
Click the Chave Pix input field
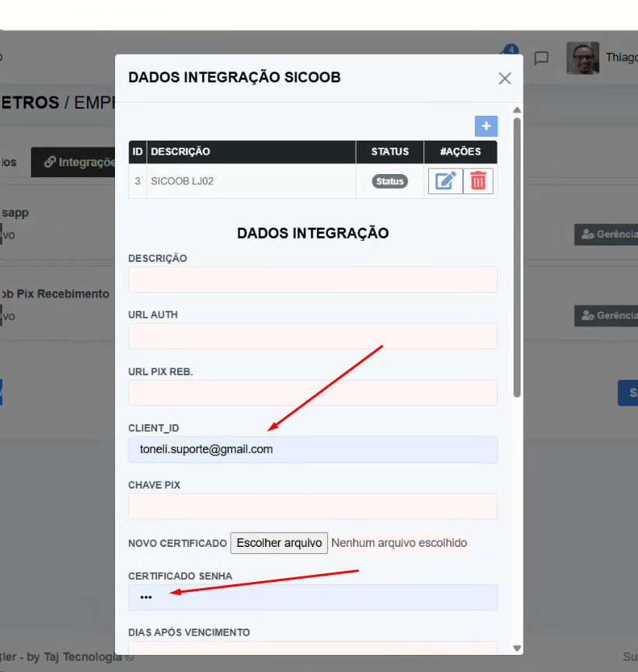click(x=312, y=507)
